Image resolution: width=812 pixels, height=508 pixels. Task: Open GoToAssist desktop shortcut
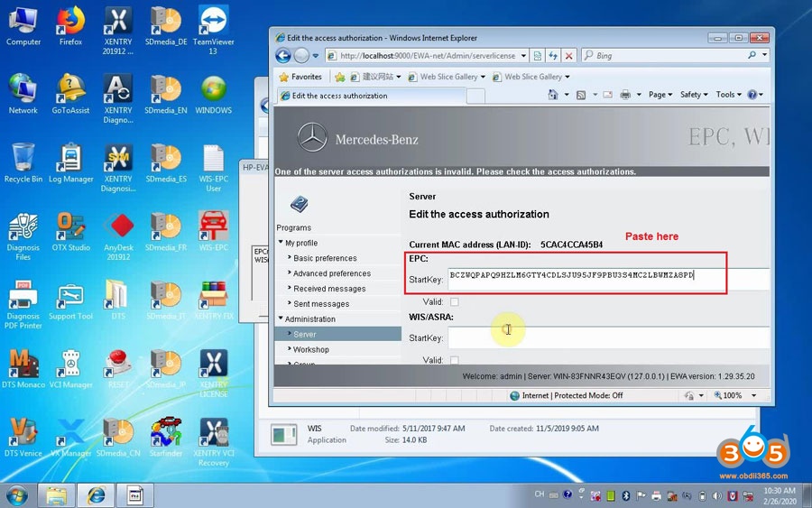click(x=70, y=95)
